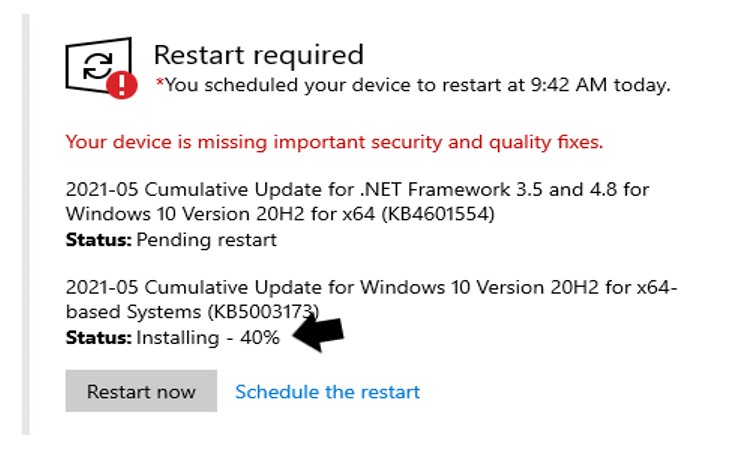
Task: Click the bold Status label of installing update
Action: click(x=98, y=338)
